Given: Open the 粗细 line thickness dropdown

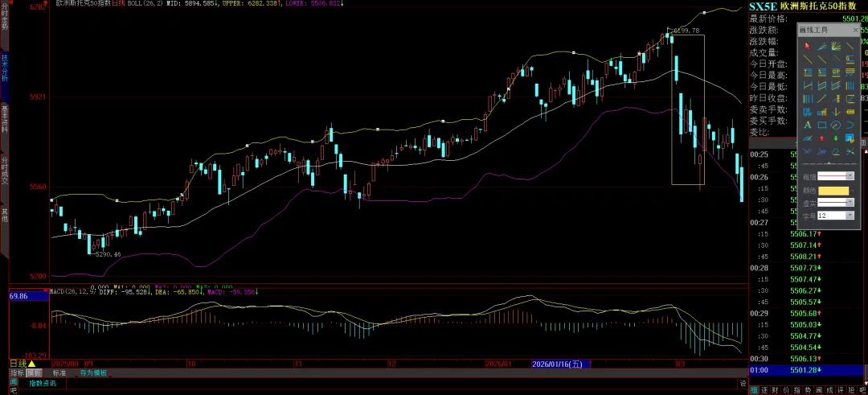Looking at the screenshot, I should (x=850, y=176).
